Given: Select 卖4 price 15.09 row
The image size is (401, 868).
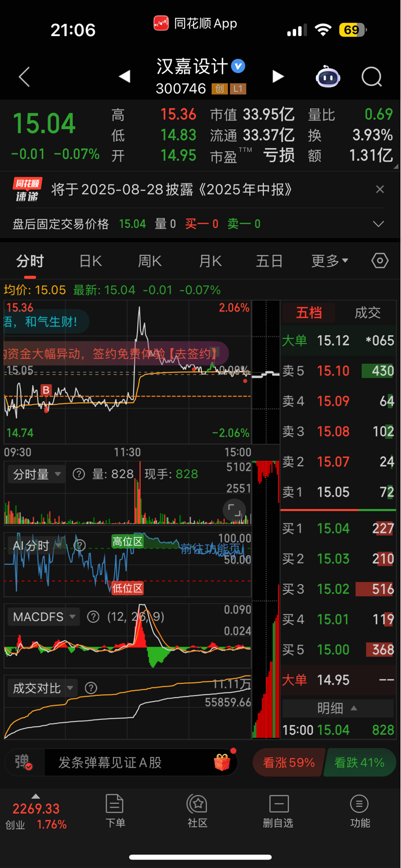Looking at the screenshot, I should 338,401.
